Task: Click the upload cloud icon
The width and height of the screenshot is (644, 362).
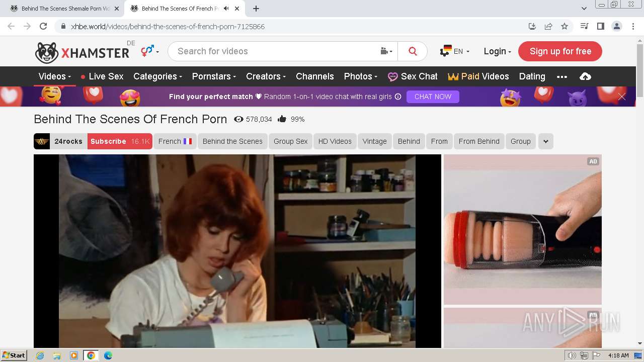Action: coord(585,76)
